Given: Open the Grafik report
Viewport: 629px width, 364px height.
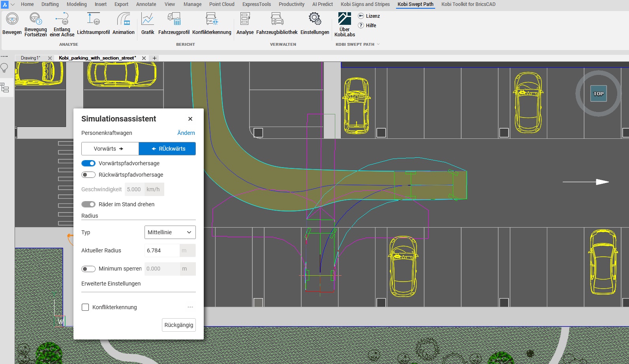Looking at the screenshot, I should point(148,24).
